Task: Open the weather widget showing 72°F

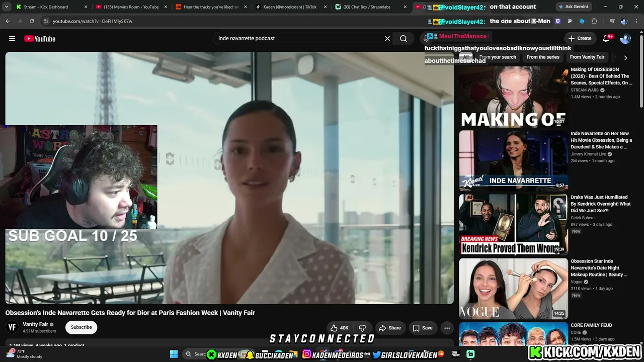Action: tap(25, 354)
